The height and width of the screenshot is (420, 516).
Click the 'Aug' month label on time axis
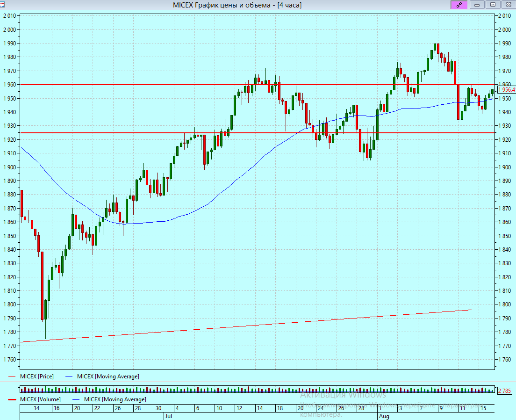click(x=384, y=416)
